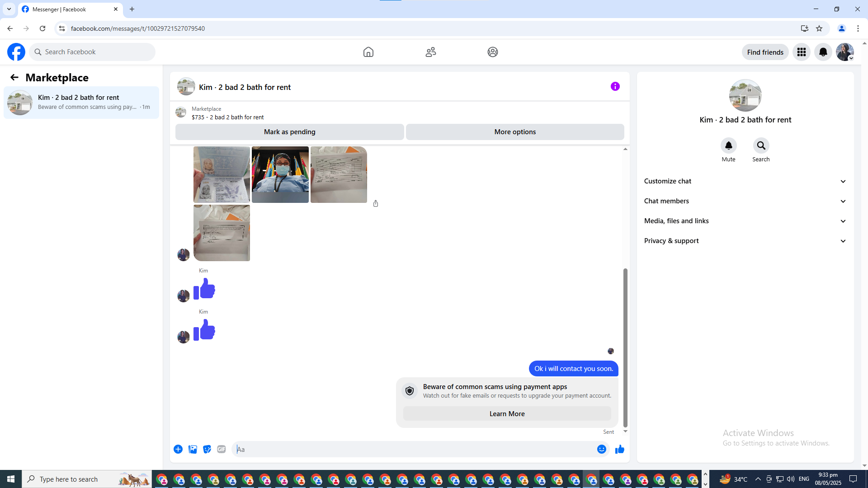
Task: Click the Mark as pending button
Action: (289, 132)
